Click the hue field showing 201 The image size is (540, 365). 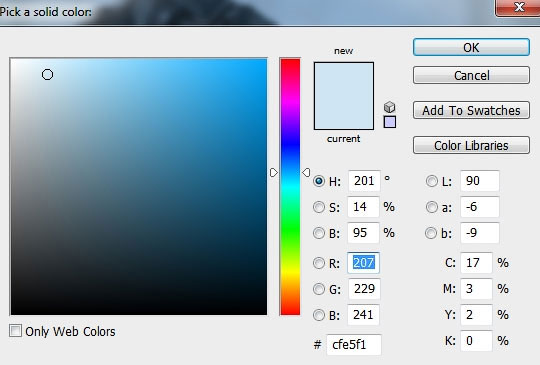click(x=364, y=181)
